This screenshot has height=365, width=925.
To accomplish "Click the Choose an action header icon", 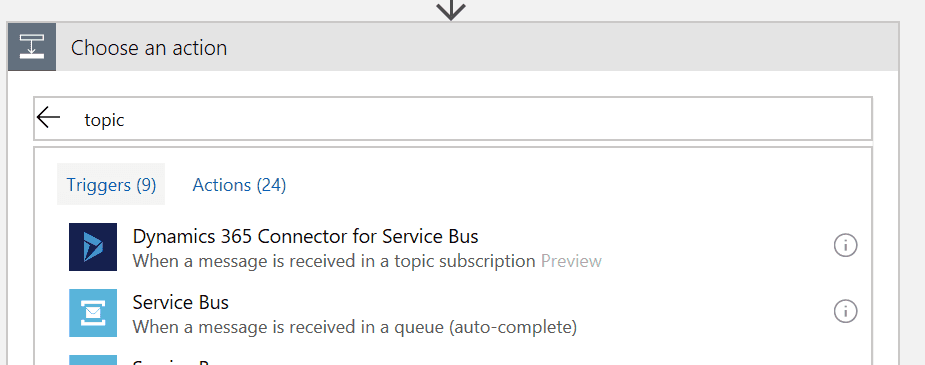I will [32, 47].
